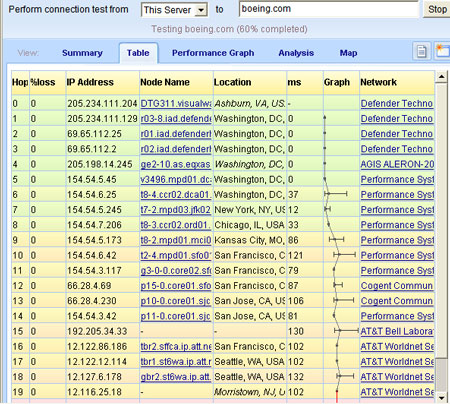Open AT&T Bell Labora network link
This screenshot has width=450, height=404.
click(x=397, y=331)
